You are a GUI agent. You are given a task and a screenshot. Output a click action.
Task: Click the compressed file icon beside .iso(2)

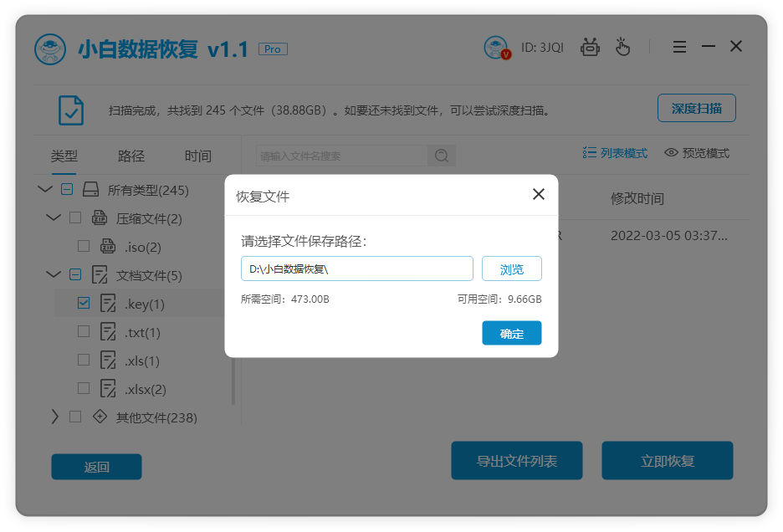(106, 246)
